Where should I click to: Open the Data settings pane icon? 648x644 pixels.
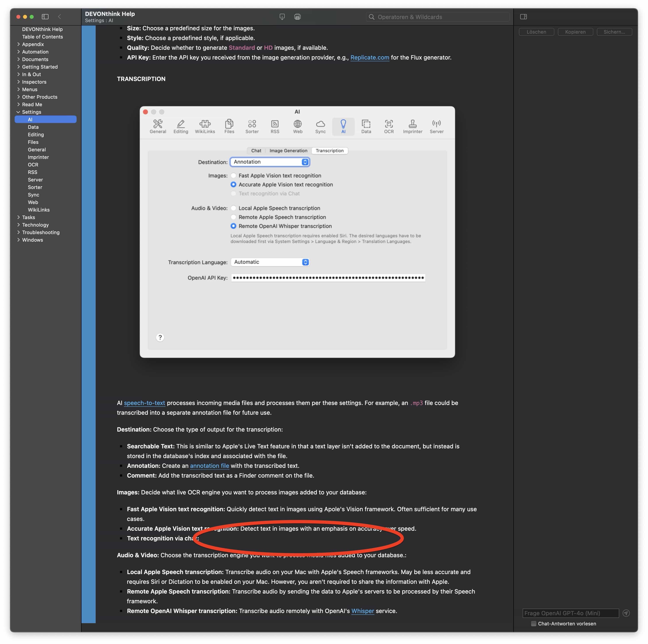point(366,127)
